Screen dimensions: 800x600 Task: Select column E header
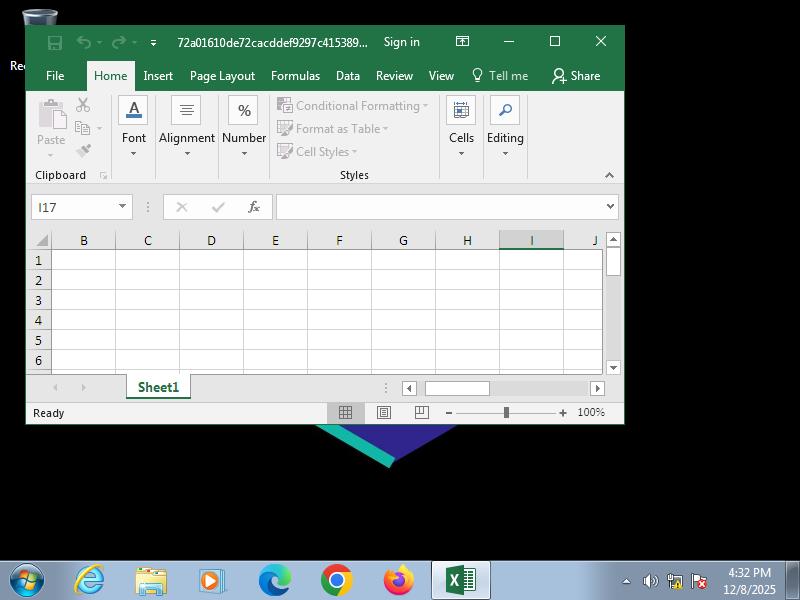pyautogui.click(x=275, y=241)
